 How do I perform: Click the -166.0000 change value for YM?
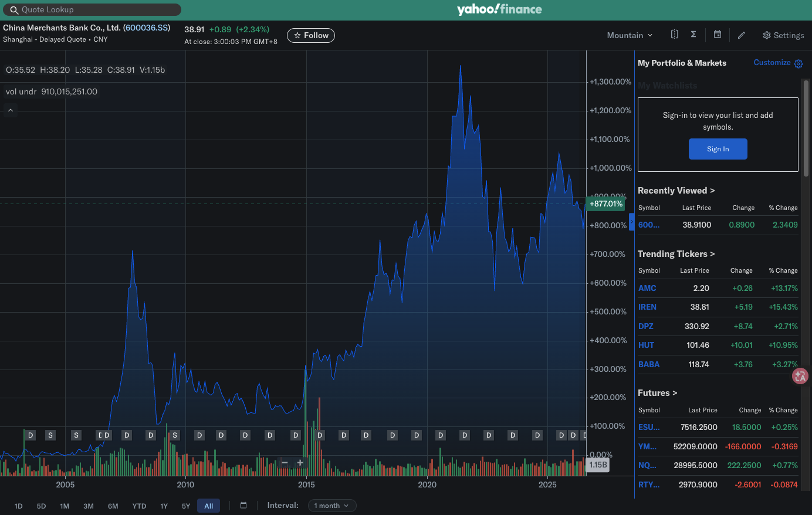[743, 446]
